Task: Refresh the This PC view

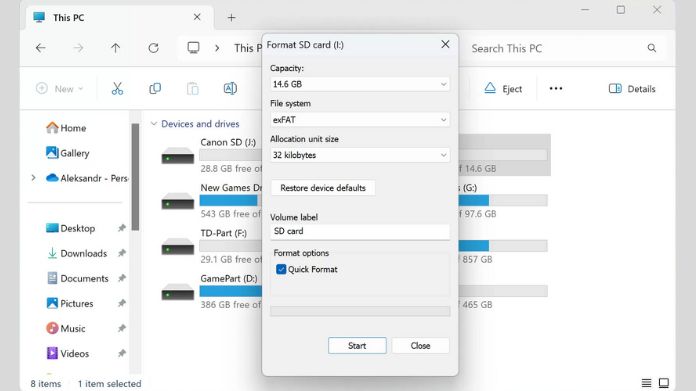Action: click(x=154, y=48)
